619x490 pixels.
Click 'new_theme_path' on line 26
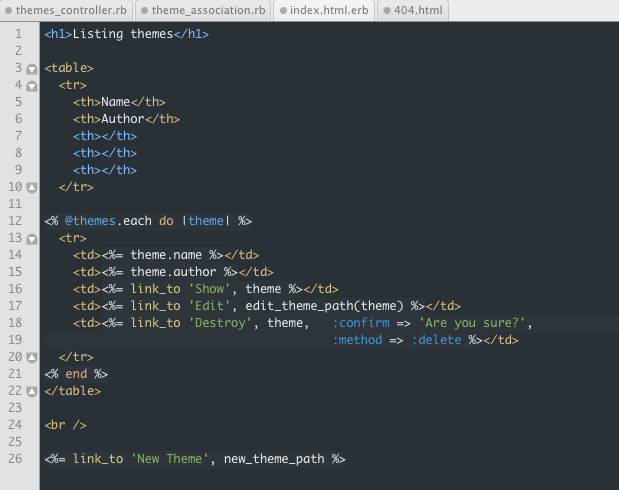click(x=274, y=459)
